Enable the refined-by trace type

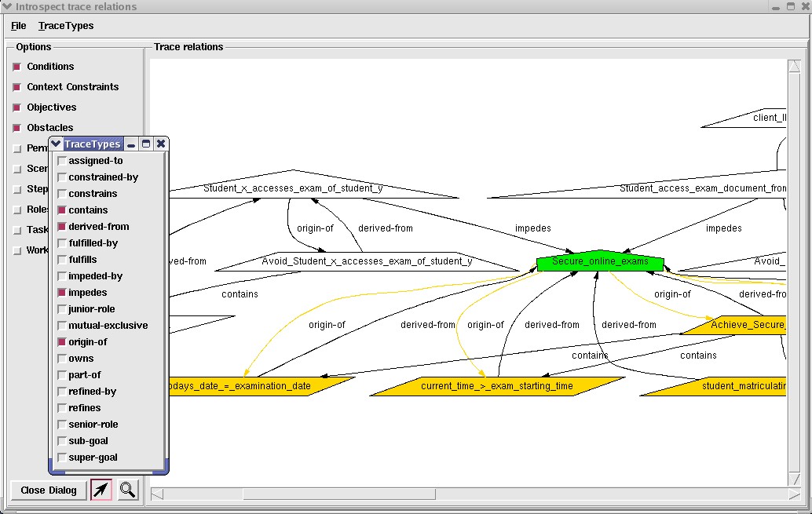(x=61, y=392)
